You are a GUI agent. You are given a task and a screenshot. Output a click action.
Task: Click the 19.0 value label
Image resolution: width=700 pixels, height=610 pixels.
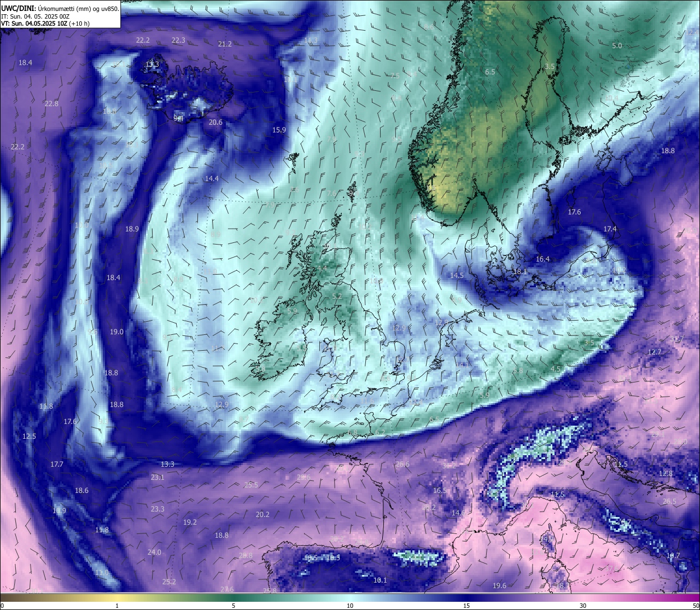[116, 332]
